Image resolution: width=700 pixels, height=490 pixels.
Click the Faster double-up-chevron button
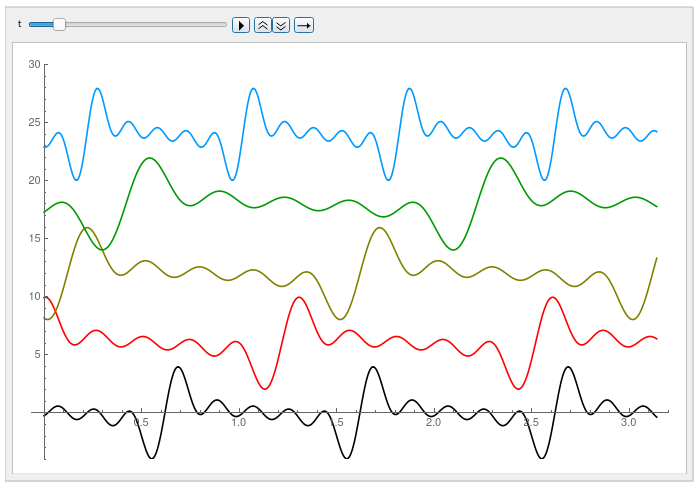point(263,25)
